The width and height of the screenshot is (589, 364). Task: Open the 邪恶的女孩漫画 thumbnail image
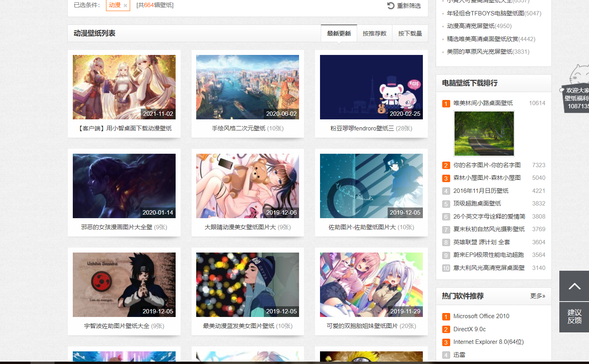click(x=124, y=186)
